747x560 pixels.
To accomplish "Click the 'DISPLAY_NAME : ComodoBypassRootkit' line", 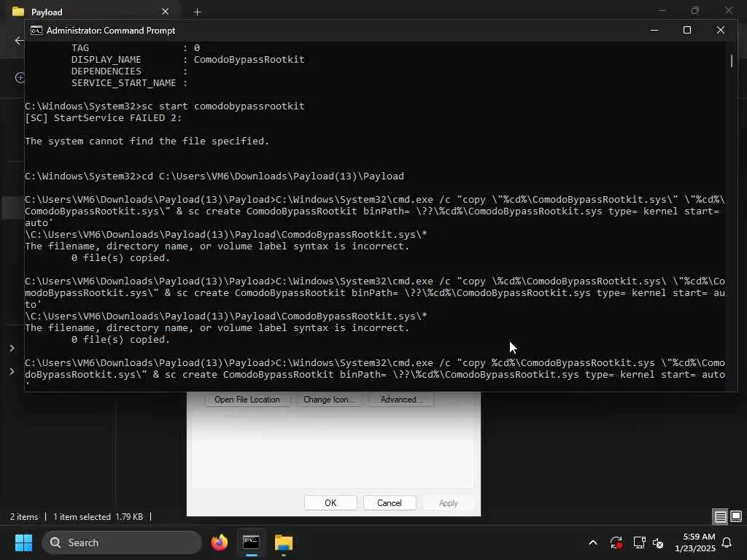I will click(x=187, y=60).
